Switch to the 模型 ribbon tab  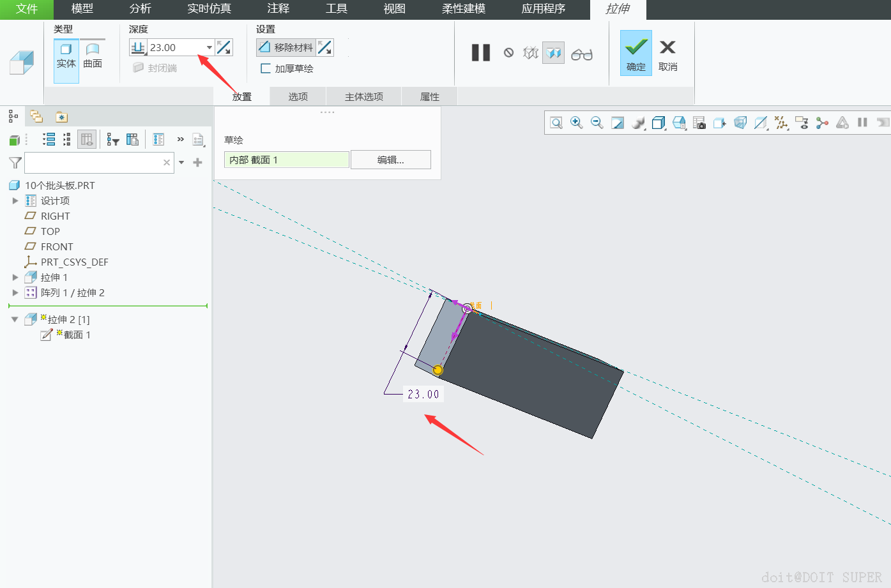pyautogui.click(x=82, y=9)
